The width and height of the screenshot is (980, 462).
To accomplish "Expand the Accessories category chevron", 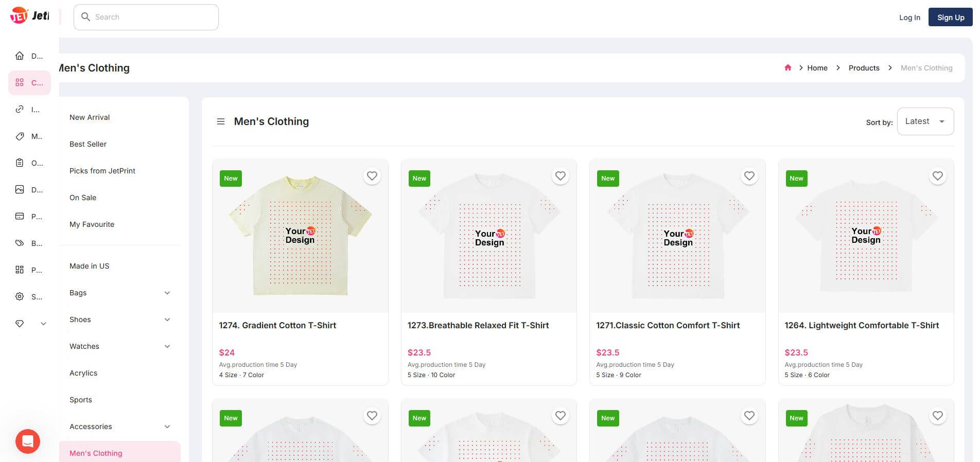I will pyautogui.click(x=167, y=427).
